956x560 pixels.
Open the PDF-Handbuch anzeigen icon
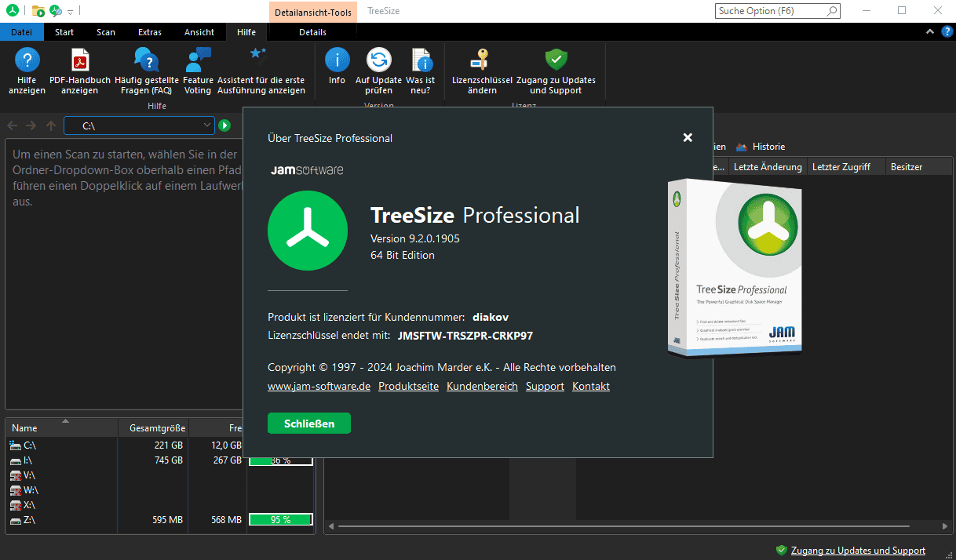(x=80, y=60)
